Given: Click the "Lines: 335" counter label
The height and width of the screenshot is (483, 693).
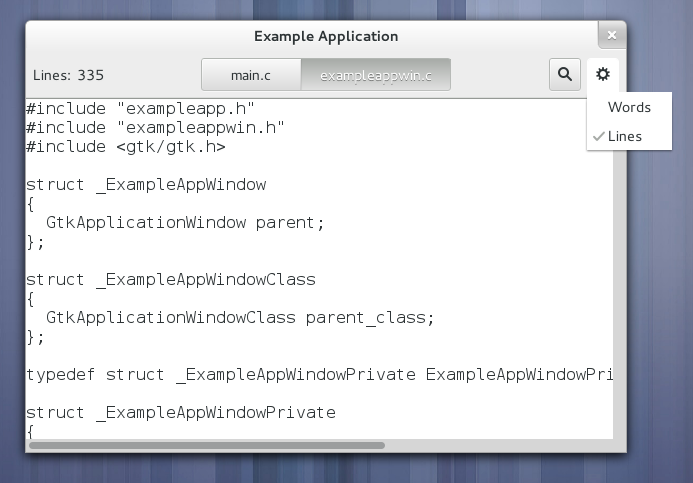Looking at the screenshot, I should [68, 75].
